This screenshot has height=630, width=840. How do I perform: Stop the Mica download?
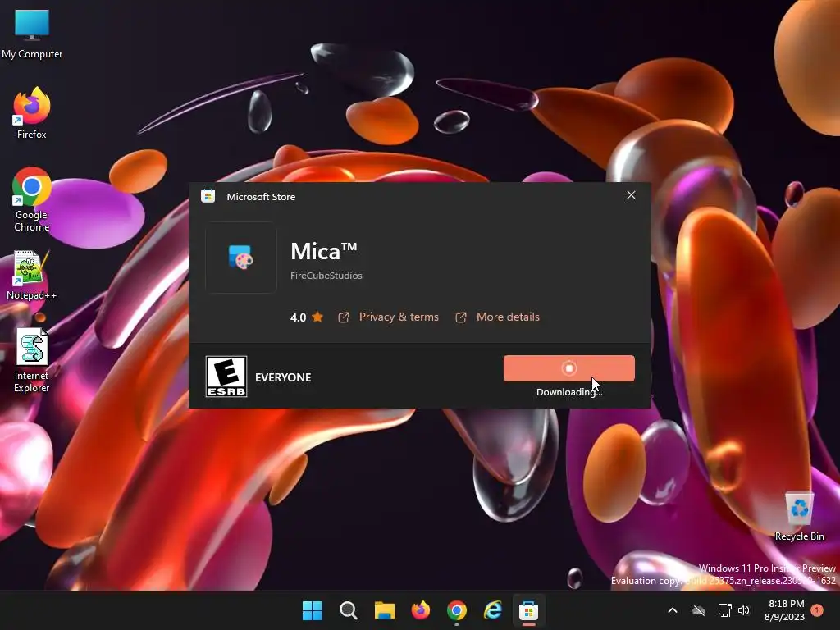[569, 368]
